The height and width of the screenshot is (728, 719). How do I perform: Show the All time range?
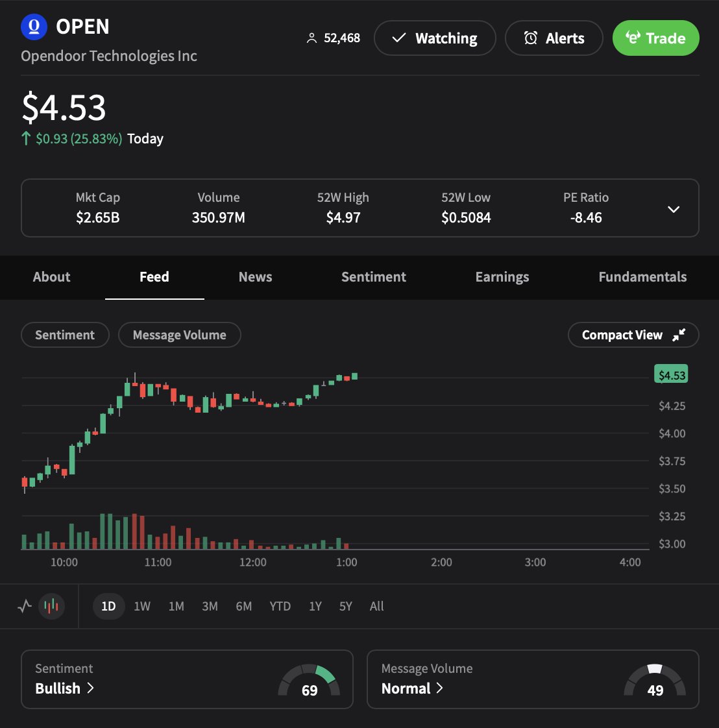pyautogui.click(x=376, y=606)
